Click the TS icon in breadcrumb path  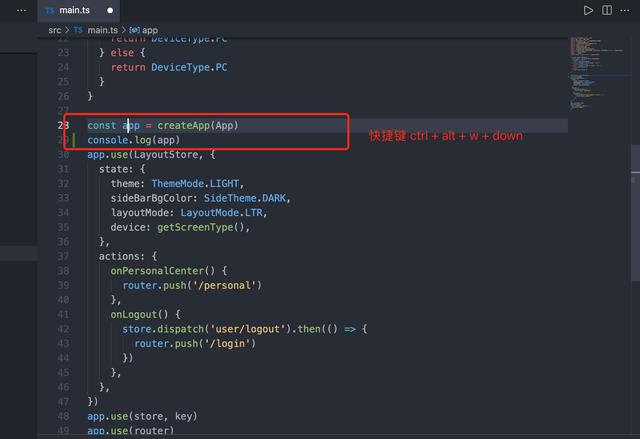point(79,30)
